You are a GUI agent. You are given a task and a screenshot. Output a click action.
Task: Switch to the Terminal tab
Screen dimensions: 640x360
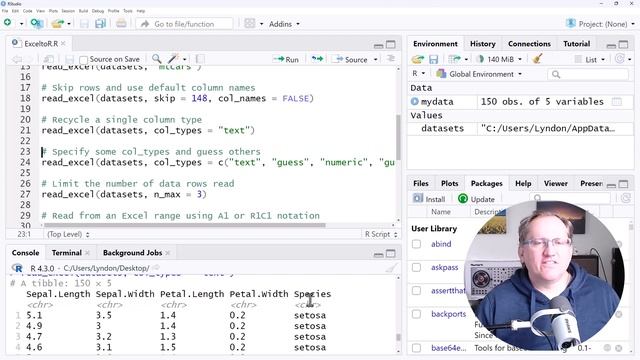pyautogui.click(x=67, y=253)
